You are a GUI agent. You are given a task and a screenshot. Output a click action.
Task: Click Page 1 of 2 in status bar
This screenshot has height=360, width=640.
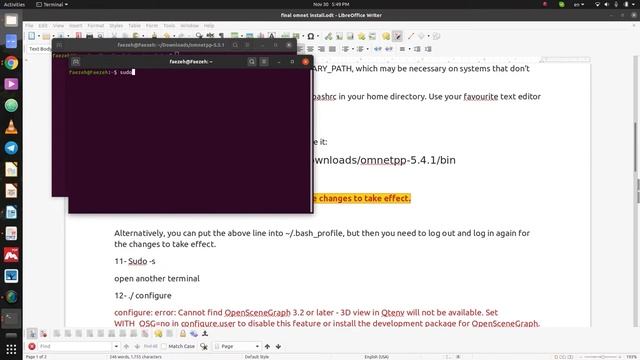tap(36, 357)
